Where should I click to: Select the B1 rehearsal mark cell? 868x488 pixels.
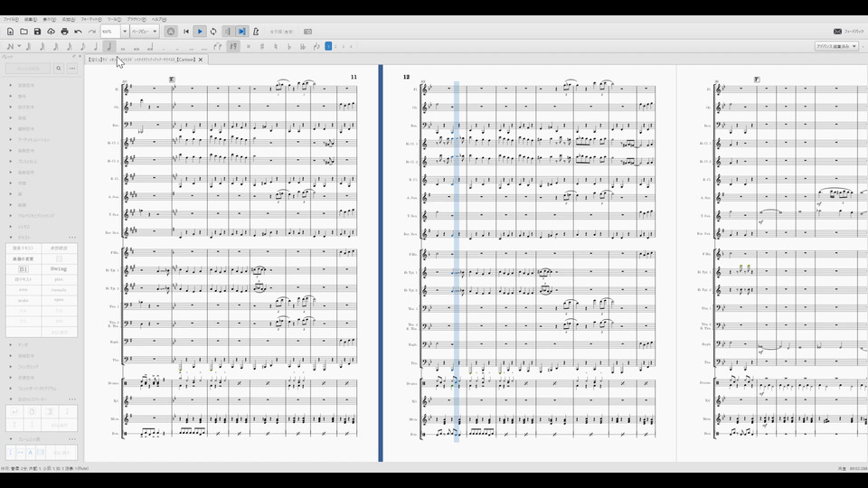click(24, 269)
